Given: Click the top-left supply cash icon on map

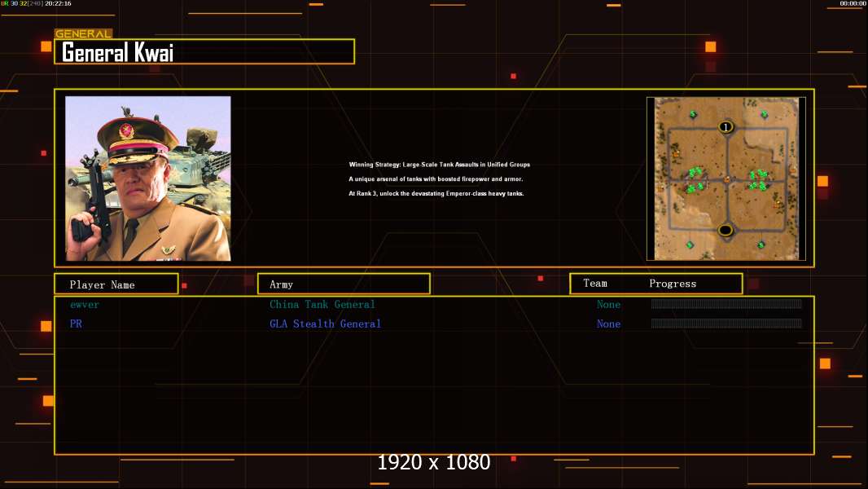Looking at the screenshot, I should click(693, 113).
